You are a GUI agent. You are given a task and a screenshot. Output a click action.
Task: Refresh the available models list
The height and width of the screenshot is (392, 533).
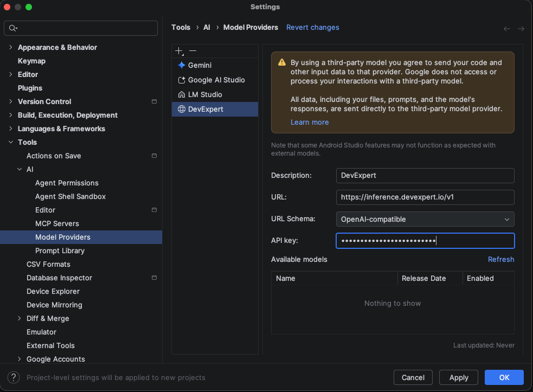(500, 259)
